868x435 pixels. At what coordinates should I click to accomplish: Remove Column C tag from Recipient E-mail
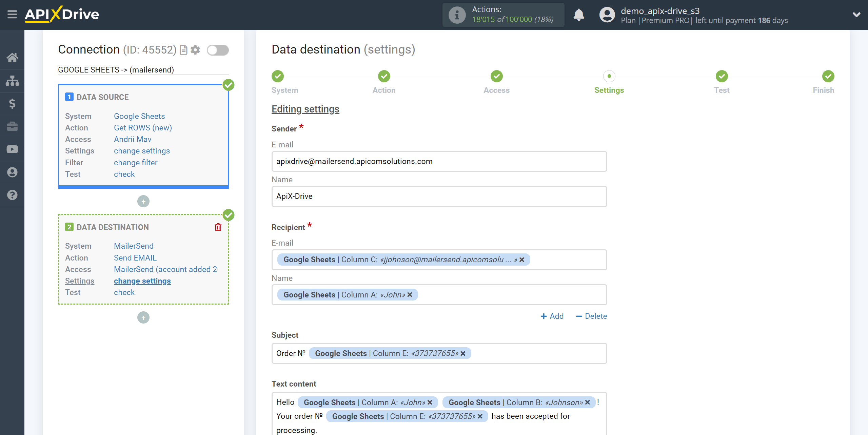(522, 260)
